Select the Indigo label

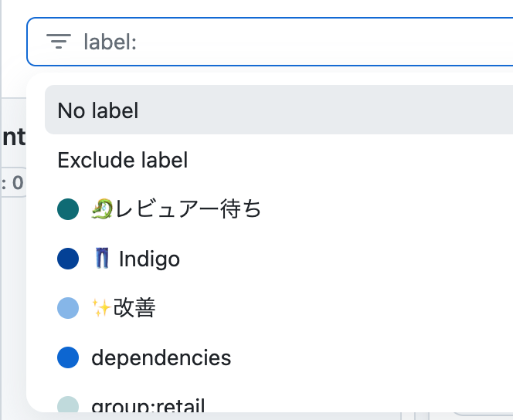148,259
